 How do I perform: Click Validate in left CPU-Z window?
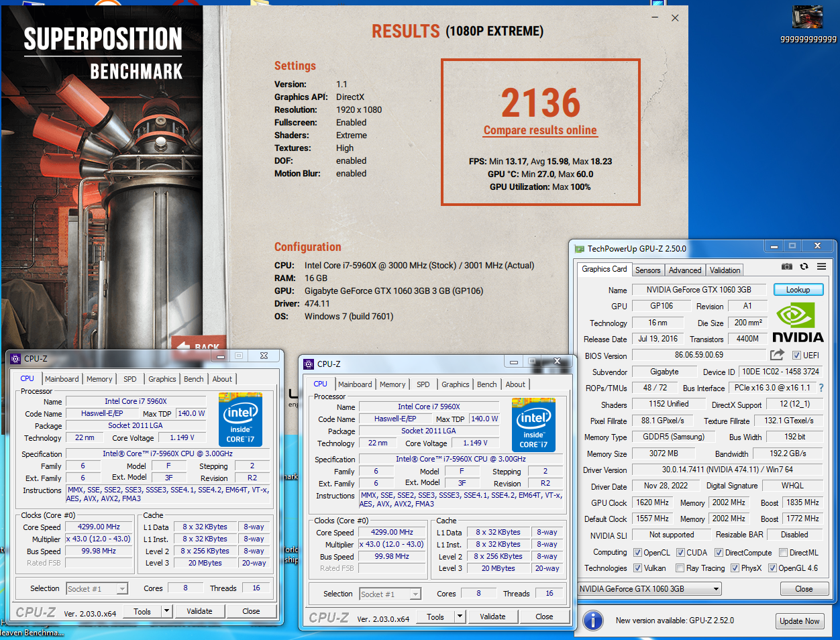pyautogui.click(x=199, y=611)
